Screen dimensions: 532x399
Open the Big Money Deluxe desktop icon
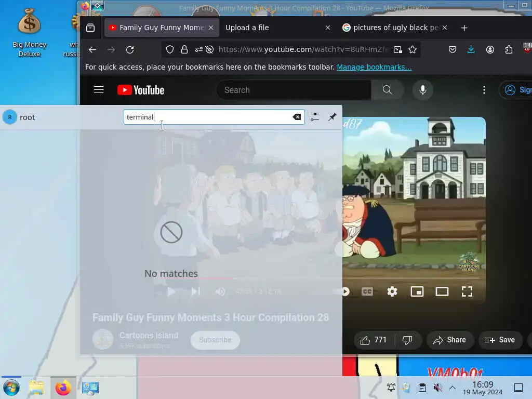point(29,33)
